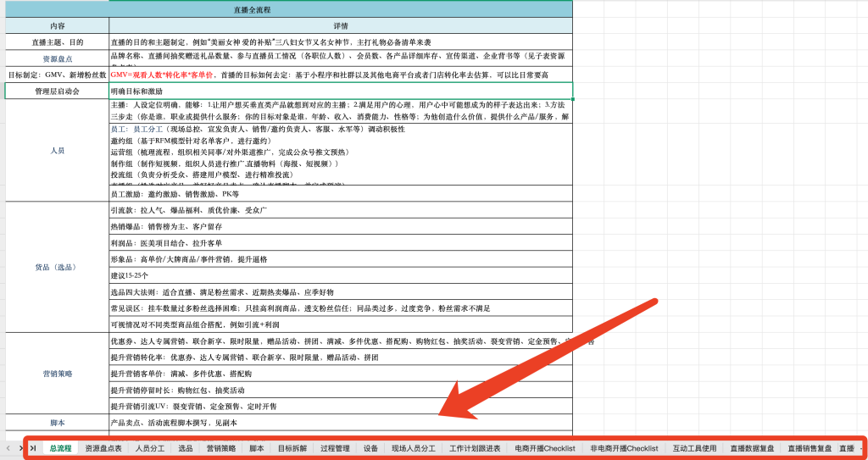Select the 目标制定：GMV、新增粉丝数 cell
Viewport: 868px width, 460px height.
click(x=57, y=75)
